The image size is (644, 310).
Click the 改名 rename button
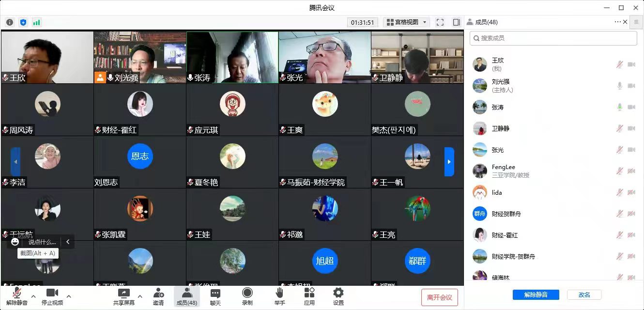584,294
